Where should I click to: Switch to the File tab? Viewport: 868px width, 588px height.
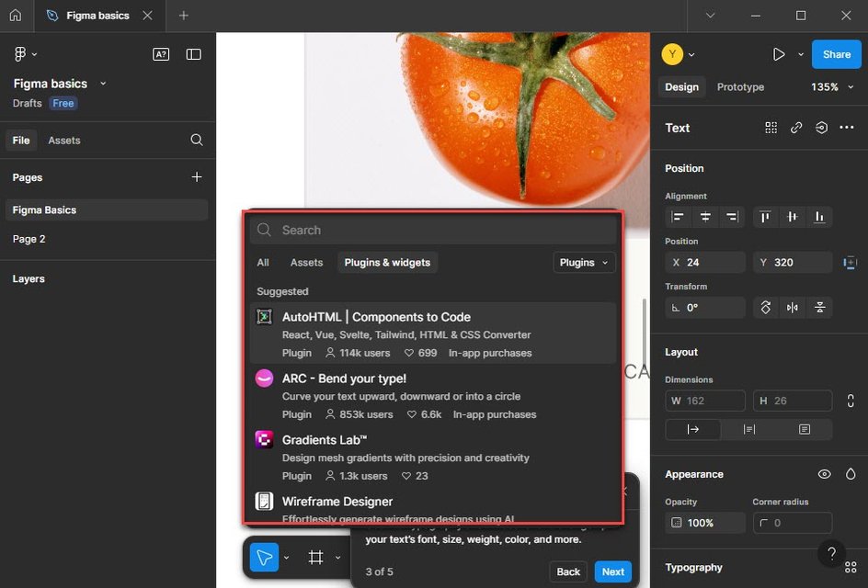point(21,141)
